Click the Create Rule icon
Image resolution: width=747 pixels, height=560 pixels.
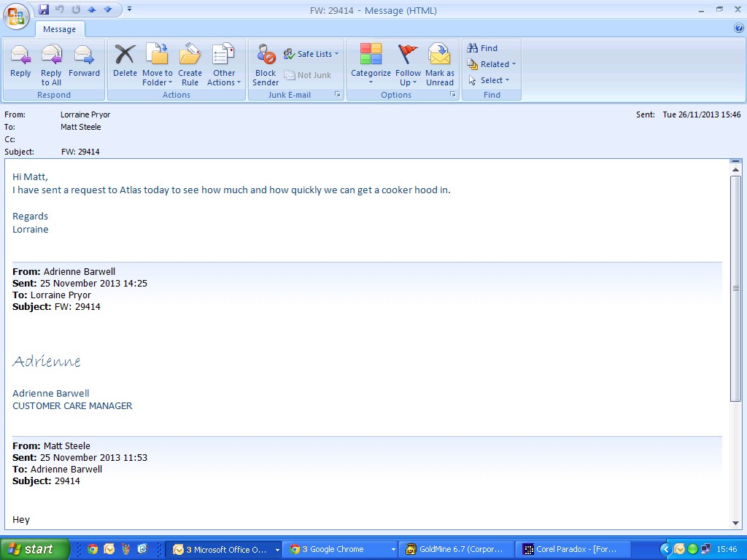[x=190, y=65]
